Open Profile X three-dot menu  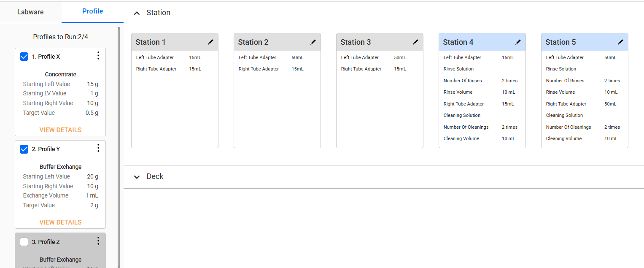pyautogui.click(x=98, y=56)
